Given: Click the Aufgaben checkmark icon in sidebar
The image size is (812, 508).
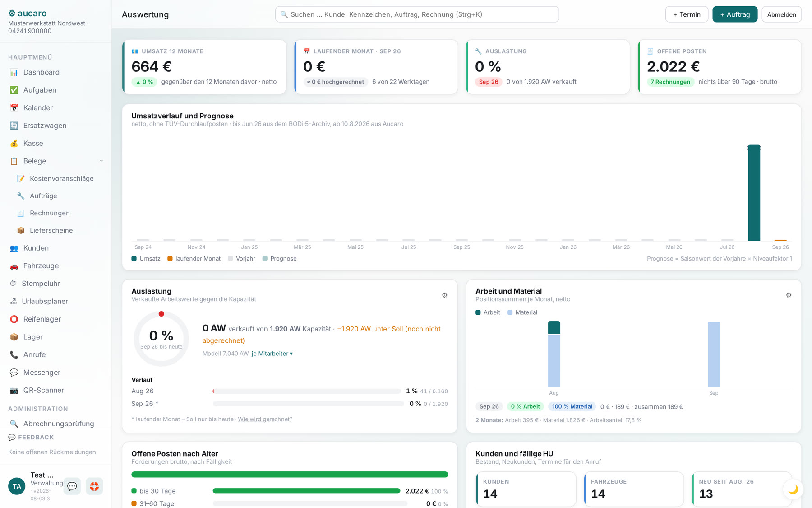Looking at the screenshot, I should [x=14, y=90].
